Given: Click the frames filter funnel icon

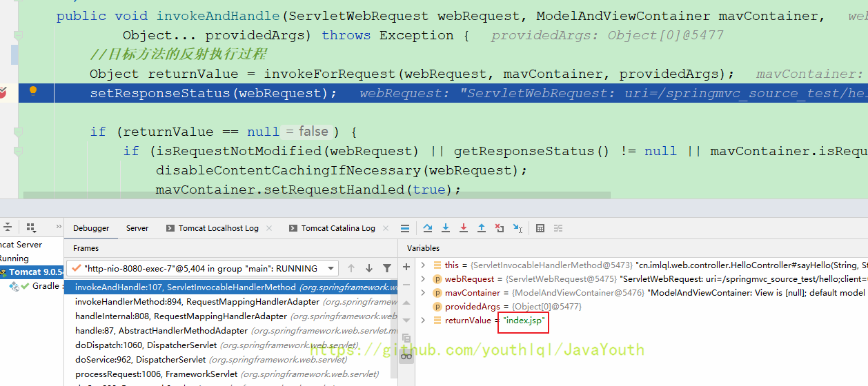Looking at the screenshot, I should [387, 268].
